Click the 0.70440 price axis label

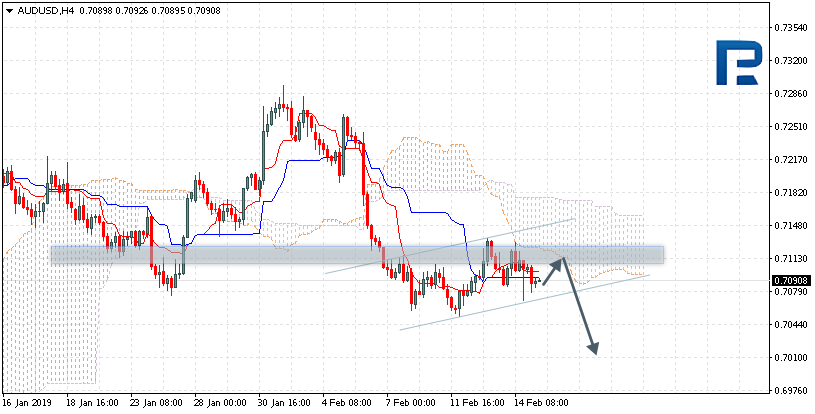coord(792,325)
